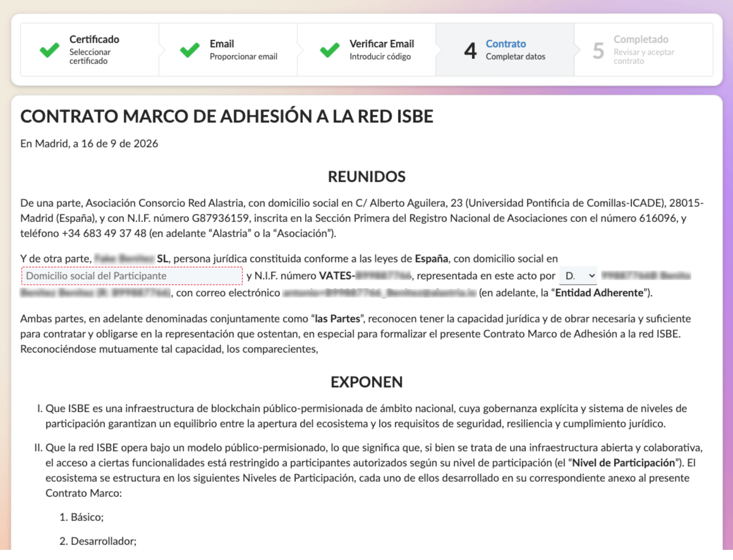The width and height of the screenshot is (733, 560).
Task: Click the 'VATES-' N.I.F. prefix text
Action: coord(337,276)
